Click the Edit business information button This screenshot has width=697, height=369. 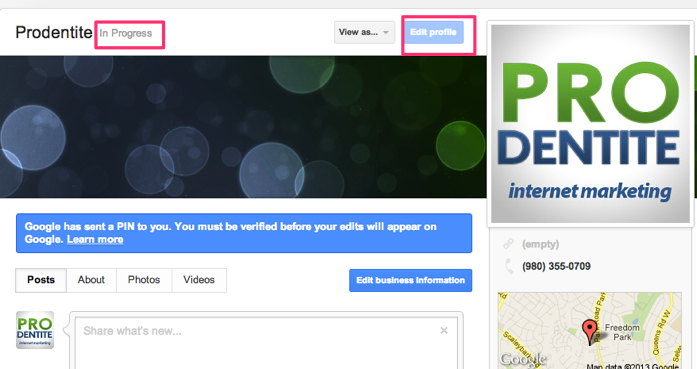[x=411, y=281]
